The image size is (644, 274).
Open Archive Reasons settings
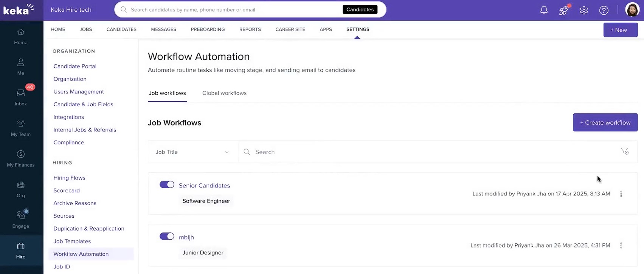coord(75,203)
